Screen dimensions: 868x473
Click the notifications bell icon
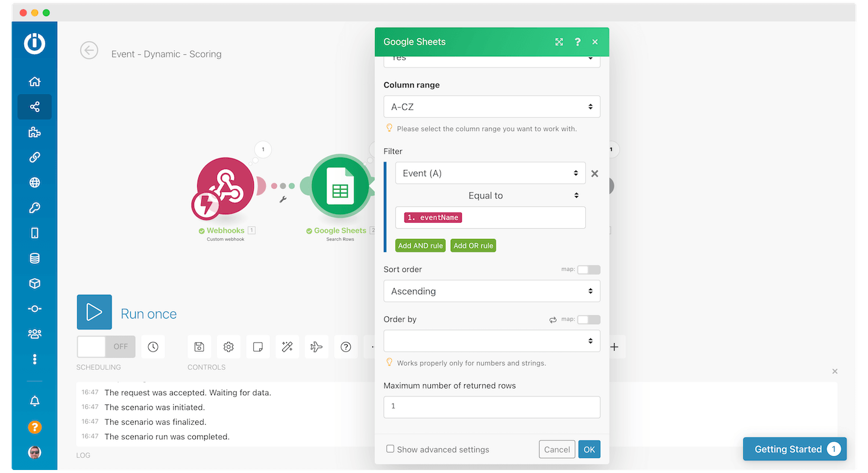coord(34,401)
